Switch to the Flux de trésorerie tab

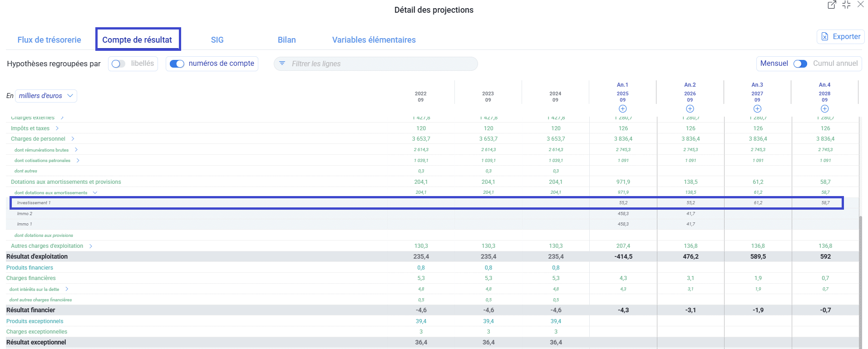point(49,40)
